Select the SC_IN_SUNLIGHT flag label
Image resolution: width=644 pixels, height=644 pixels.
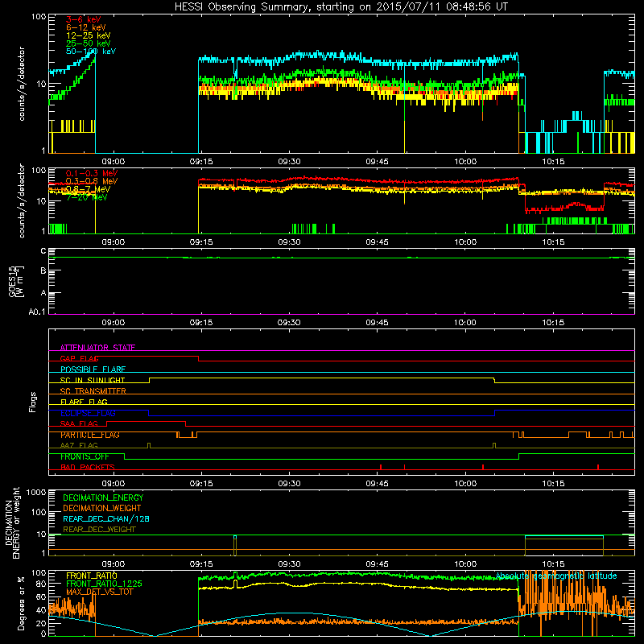click(x=93, y=380)
